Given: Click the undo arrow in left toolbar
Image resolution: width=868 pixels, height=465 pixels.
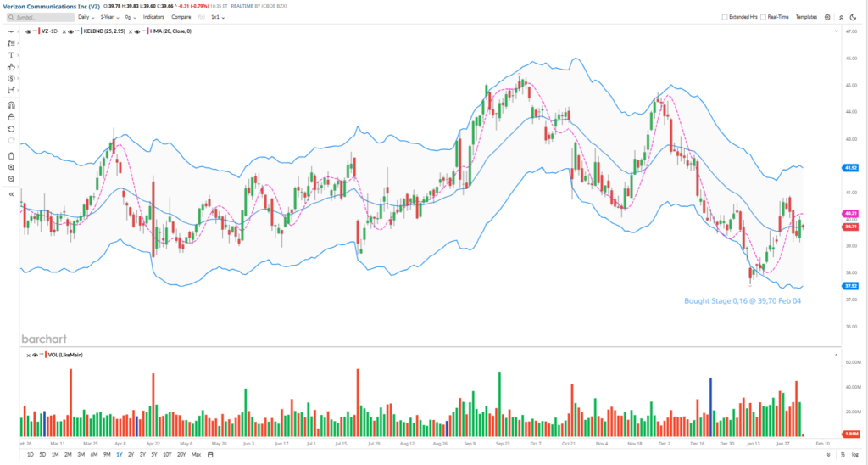Looking at the screenshot, I should tap(11, 129).
